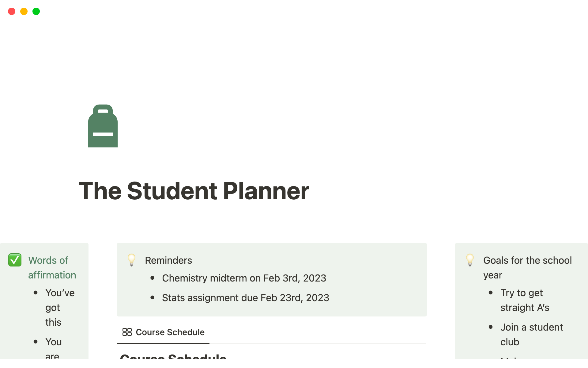
Task: Switch to the Course Schedule tab
Action: 170,332
